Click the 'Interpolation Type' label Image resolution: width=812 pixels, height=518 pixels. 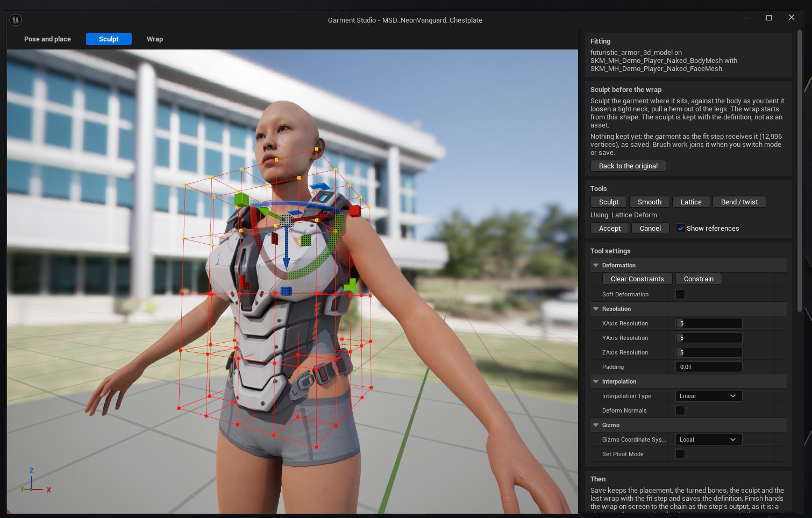tap(626, 396)
